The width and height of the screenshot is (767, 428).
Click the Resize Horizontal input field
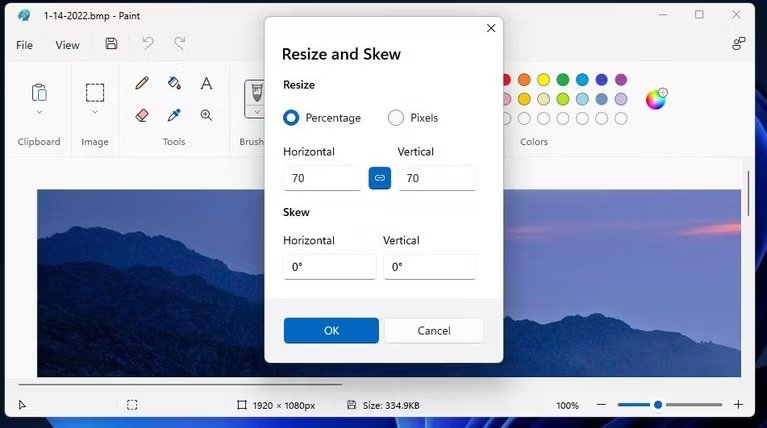coord(322,178)
